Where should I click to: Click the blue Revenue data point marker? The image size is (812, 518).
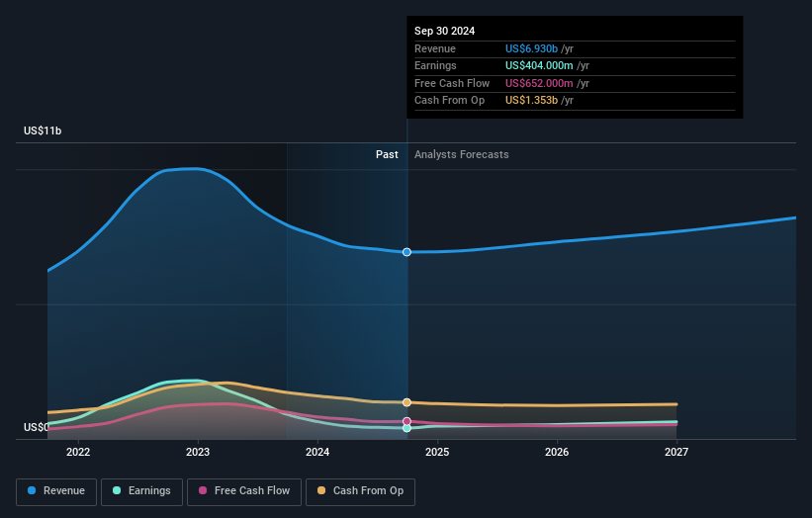407,252
